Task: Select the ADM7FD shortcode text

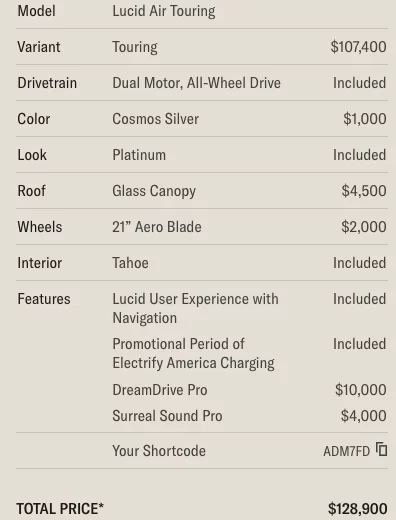Action: tap(347, 451)
